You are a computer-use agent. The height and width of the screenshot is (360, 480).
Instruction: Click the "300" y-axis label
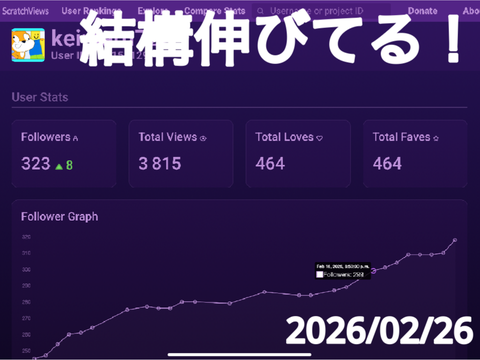[26, 269]
